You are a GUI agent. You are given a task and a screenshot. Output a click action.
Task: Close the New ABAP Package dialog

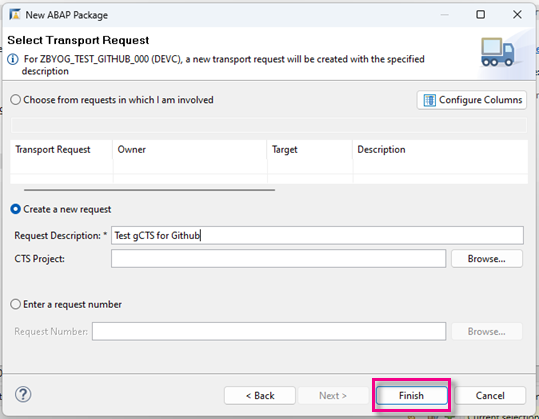pos(517,14)
